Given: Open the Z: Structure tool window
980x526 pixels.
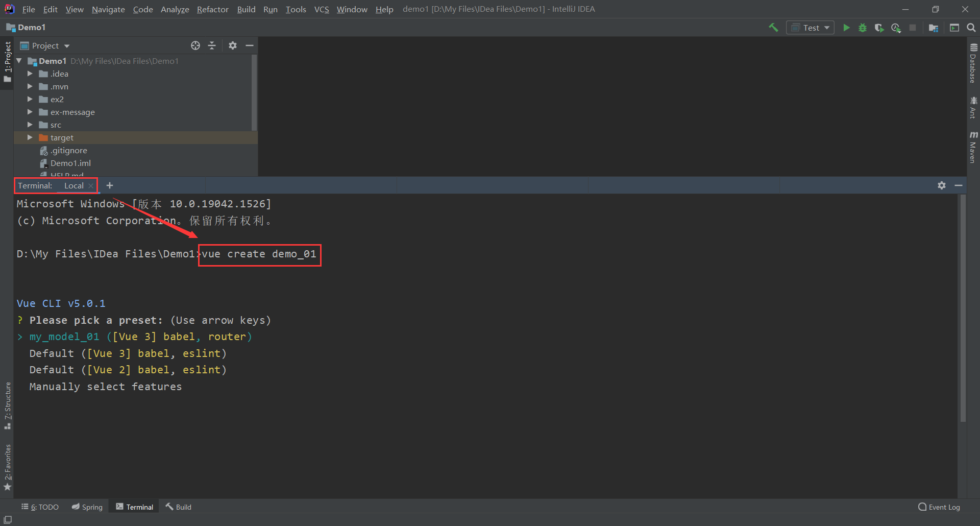Looking at the screenshot, I should 7,405.
